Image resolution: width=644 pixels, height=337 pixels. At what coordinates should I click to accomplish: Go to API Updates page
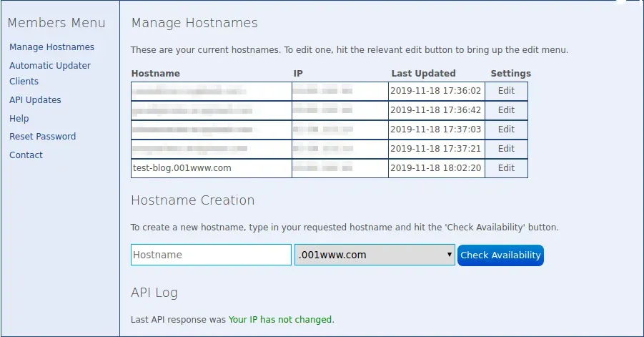35,100
